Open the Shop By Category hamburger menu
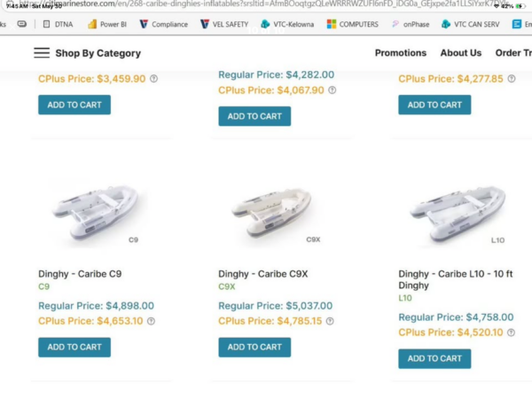Screen dimensions: 532x399 tap(42, 53)
